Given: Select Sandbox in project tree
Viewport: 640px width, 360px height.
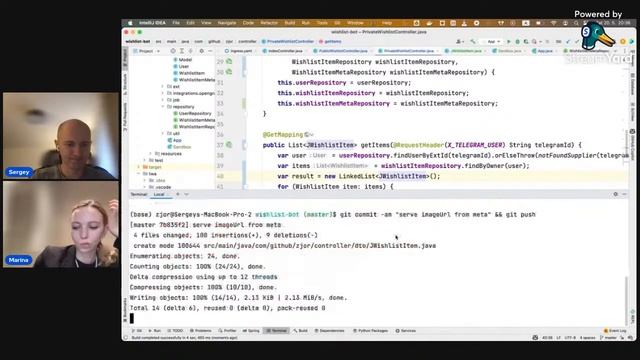Looking at the screenshot, I should (182, 147).
